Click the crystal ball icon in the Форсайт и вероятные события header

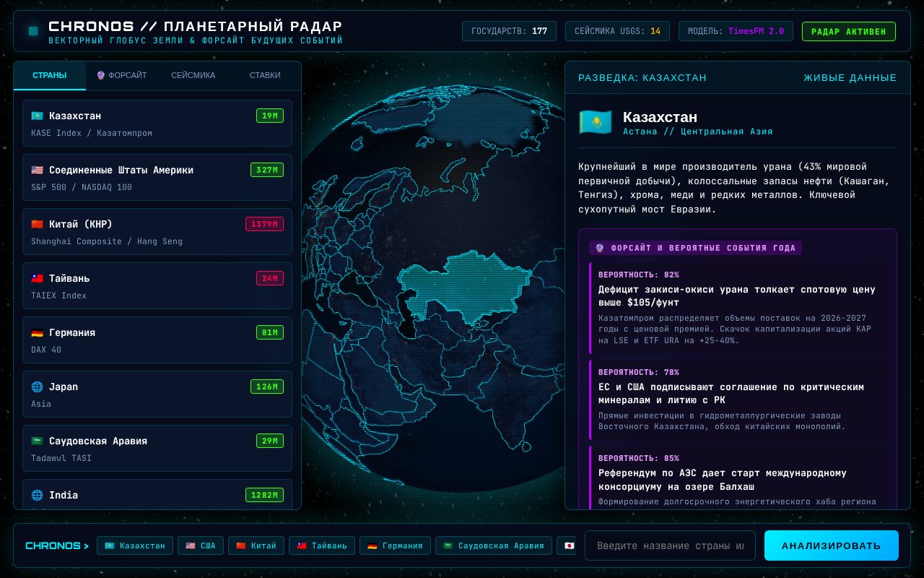pos(600,248)
